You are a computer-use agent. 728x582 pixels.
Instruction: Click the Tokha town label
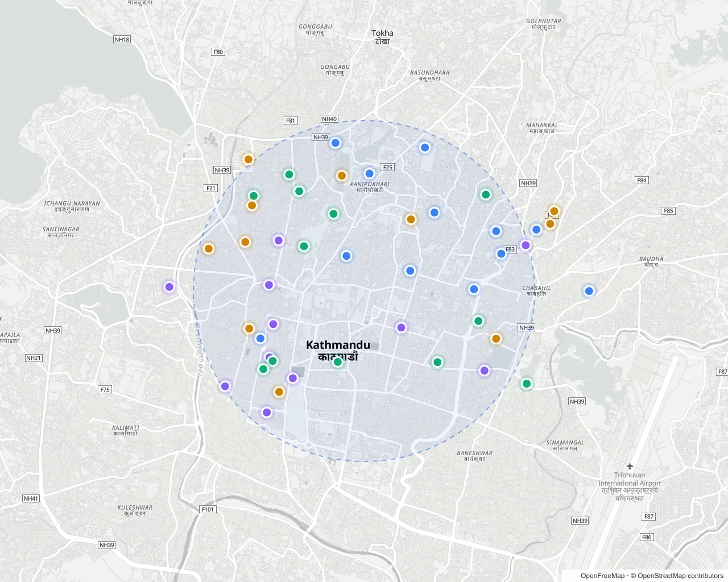pos(382,37)
